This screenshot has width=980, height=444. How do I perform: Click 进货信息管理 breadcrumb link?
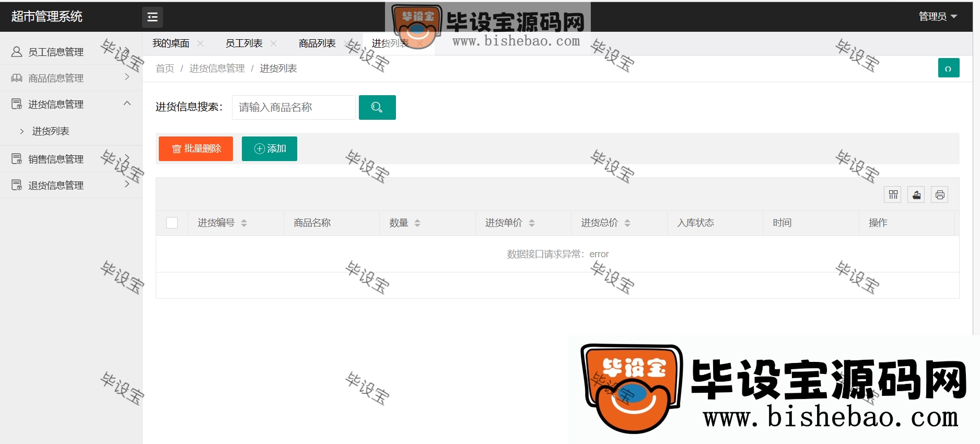pos(217,69)
